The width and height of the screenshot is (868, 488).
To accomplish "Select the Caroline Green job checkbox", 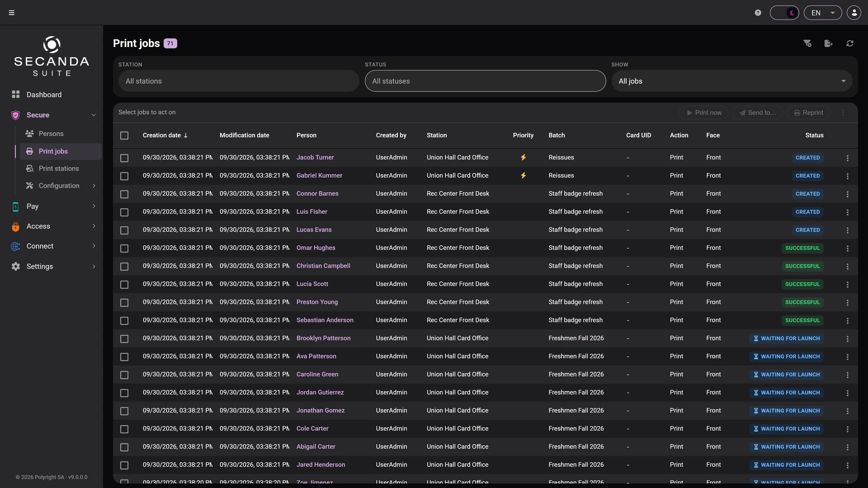I will [124, 375].
